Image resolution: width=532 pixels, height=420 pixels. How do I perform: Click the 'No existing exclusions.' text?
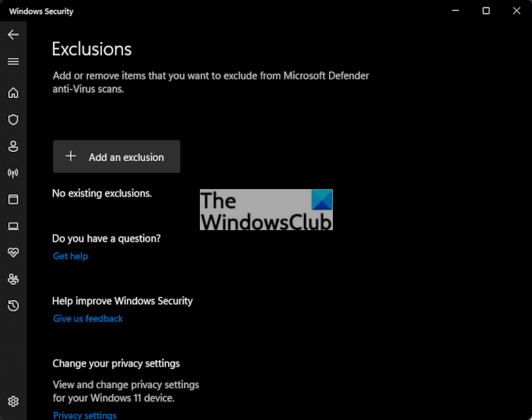(102, 193)
